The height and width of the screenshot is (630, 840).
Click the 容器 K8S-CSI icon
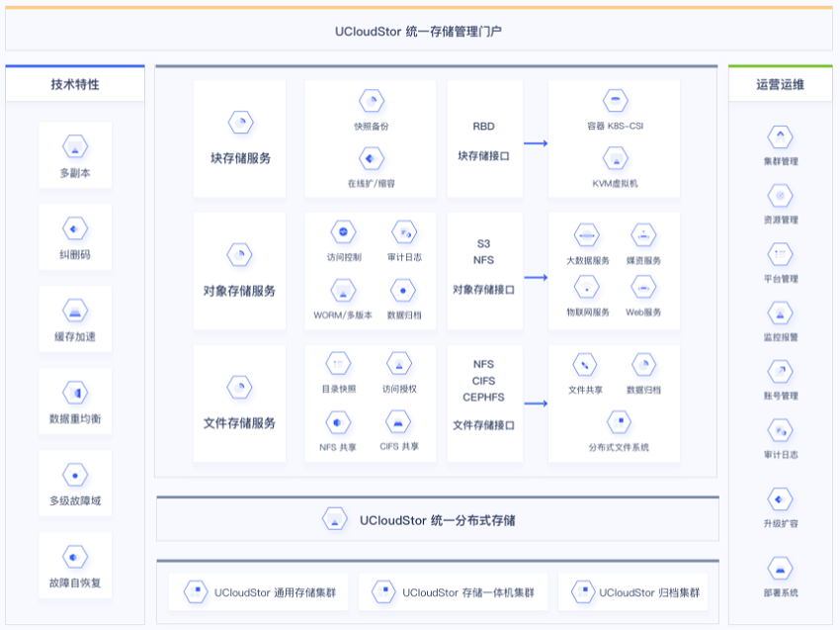pyautogui.click(x=615, y=100)
